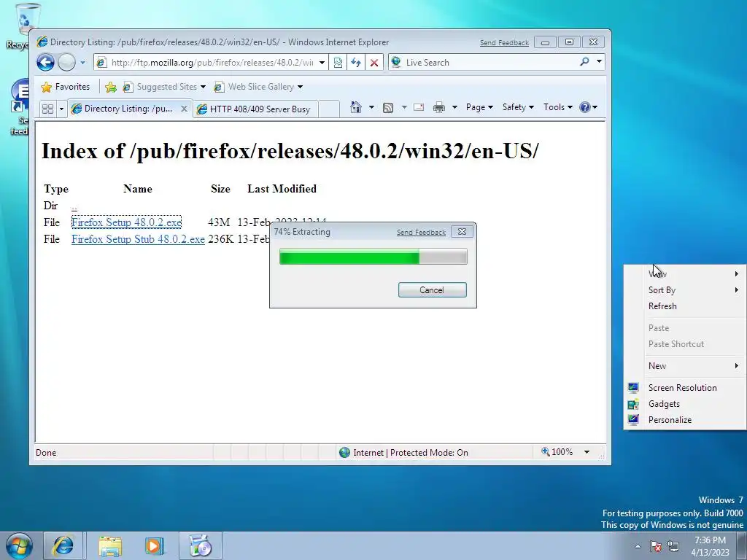Open Web Slice Gallery dropdown
This screenshot has height=560, width=747.
pyautogui.click(x=259, y=87)
